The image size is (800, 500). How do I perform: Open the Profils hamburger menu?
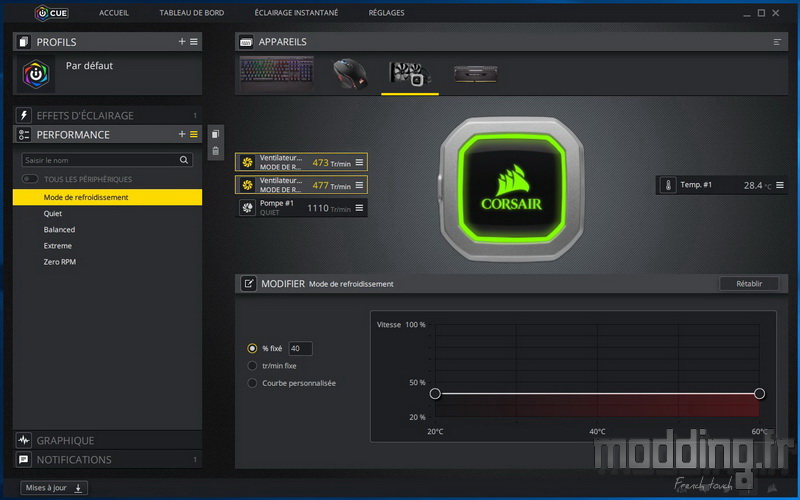pyautogui.click(x=194, y=41)
